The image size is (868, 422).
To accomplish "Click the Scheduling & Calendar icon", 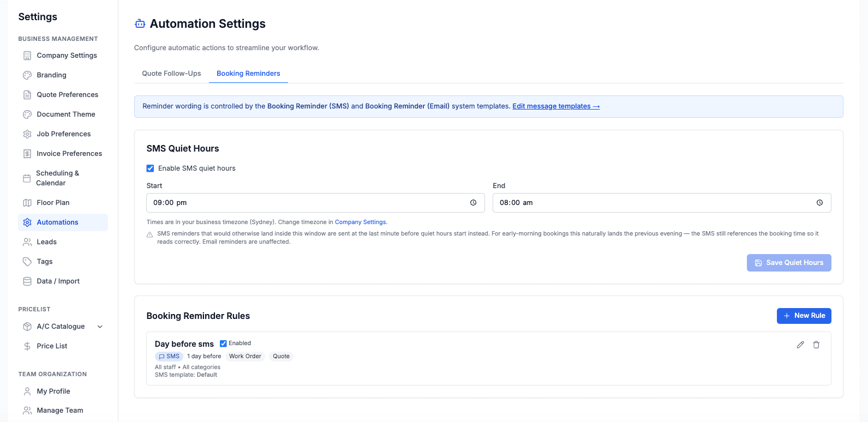I will [27, 178].
